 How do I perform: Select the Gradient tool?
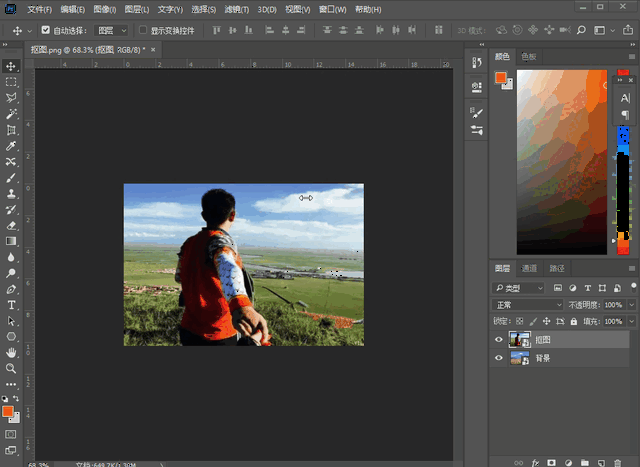tap(11, 241)
